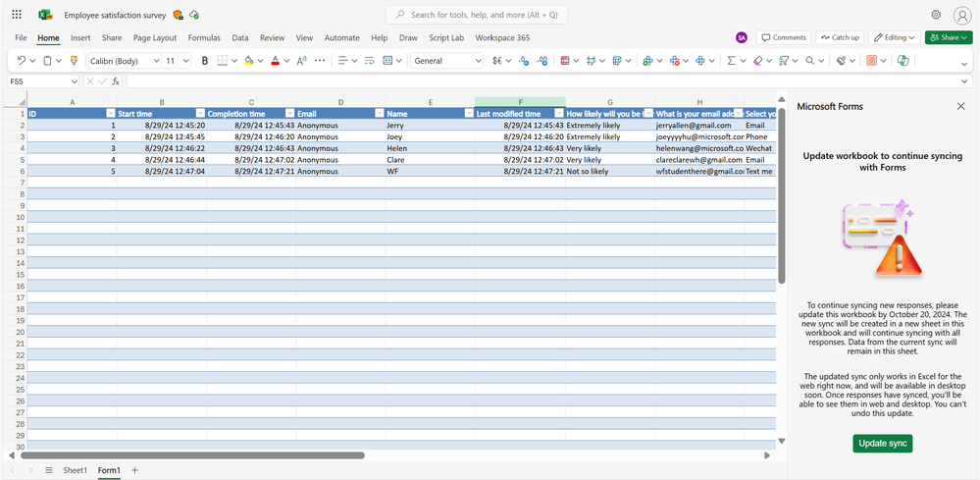Select the Format Painter brush icon
The width and height of the screenshot is (980, 480).
click(x=74, y=61)
